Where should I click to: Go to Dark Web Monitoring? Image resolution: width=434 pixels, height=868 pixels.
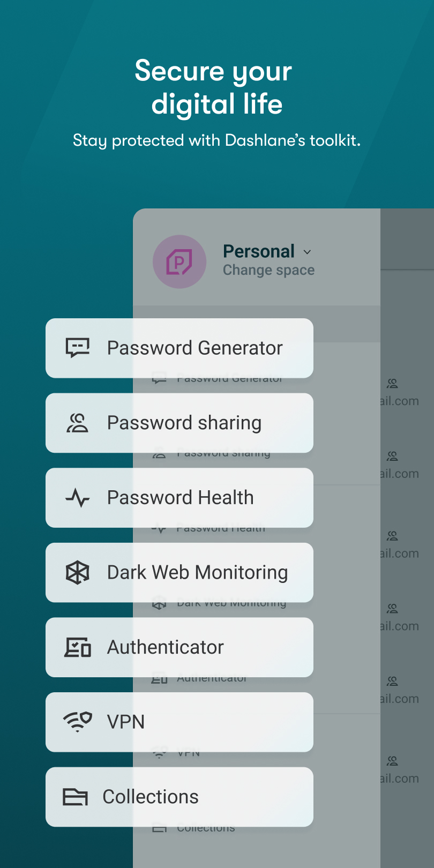[x=179, y=573]
